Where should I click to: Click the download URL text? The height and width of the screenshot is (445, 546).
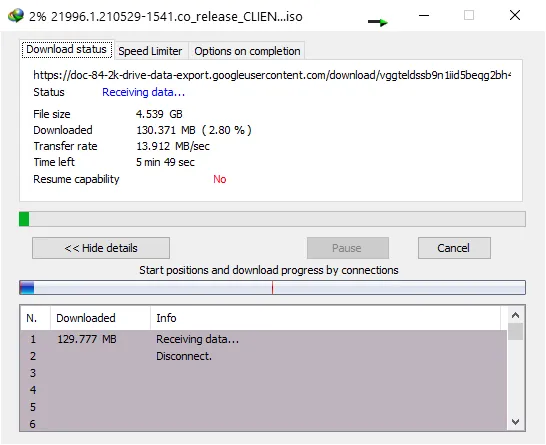coord(272,75)
